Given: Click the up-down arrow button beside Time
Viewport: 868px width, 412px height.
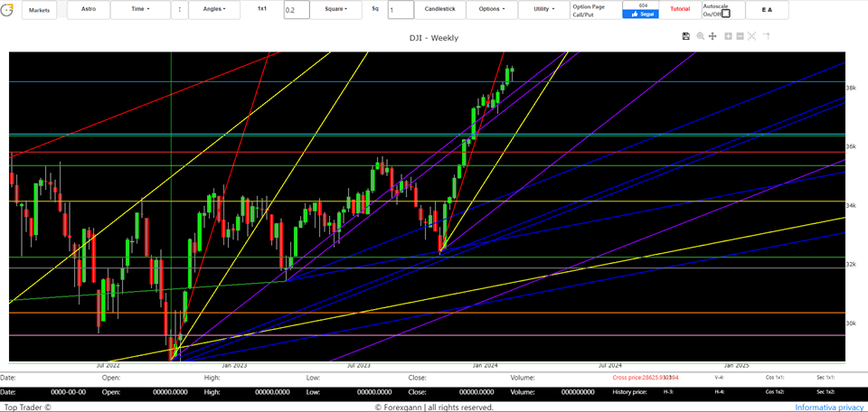Looking at the screenshot, I should [179, 9].
